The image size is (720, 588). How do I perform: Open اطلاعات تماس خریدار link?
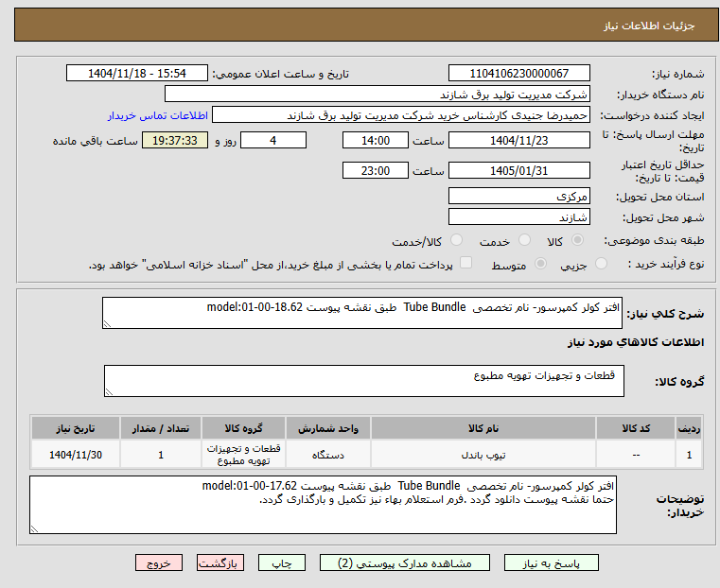(158, 115)
